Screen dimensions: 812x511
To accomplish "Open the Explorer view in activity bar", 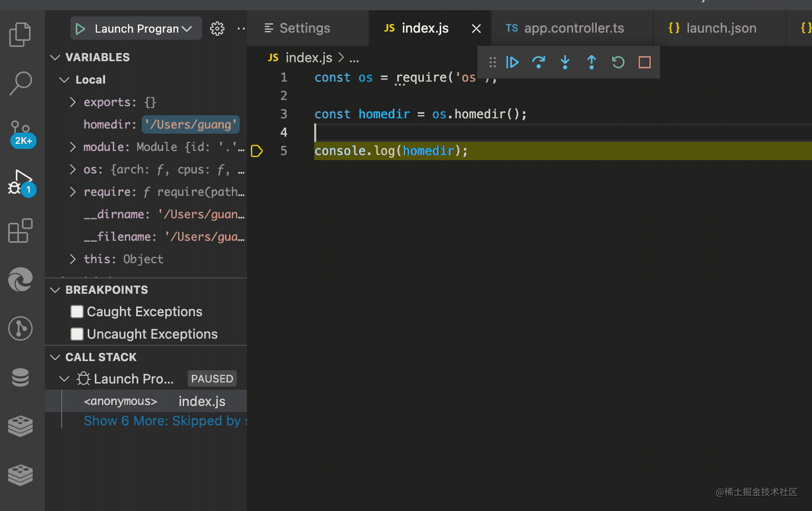I will tap(20, 35).
